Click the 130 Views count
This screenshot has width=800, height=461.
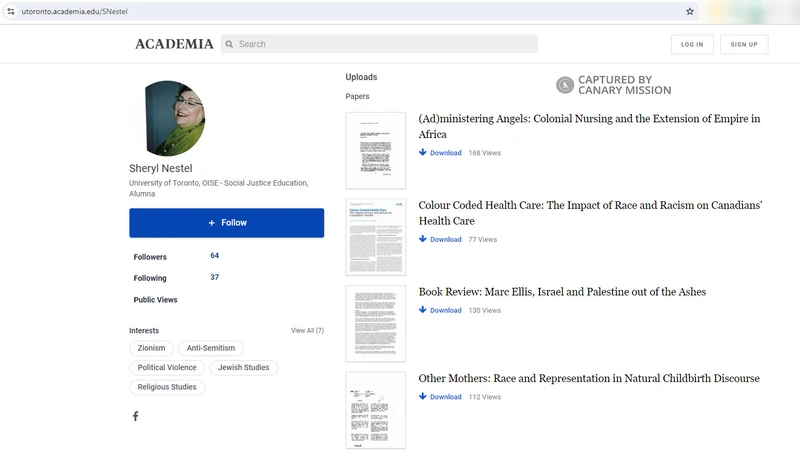click(x=485, y=311)
